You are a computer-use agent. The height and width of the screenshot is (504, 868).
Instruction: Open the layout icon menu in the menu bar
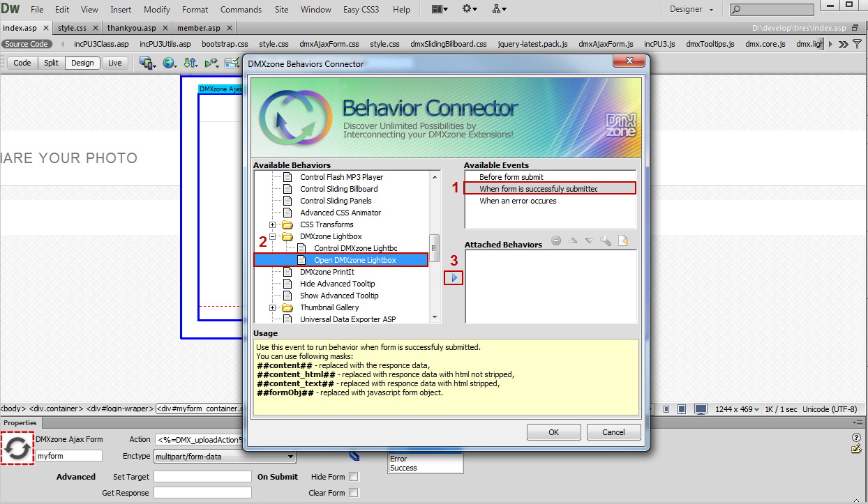pyautogui.click(x=440, y=9)
